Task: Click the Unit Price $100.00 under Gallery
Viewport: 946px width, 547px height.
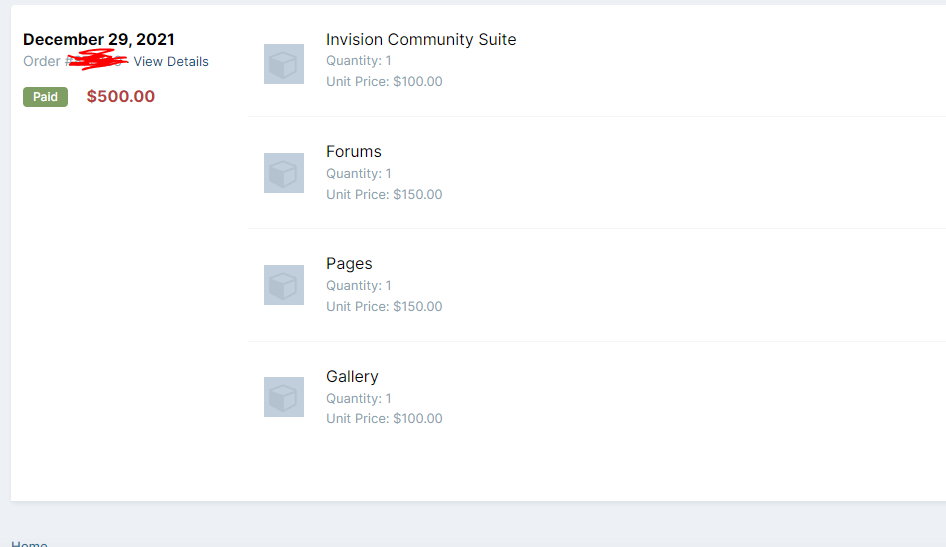Action: [384, 419]
